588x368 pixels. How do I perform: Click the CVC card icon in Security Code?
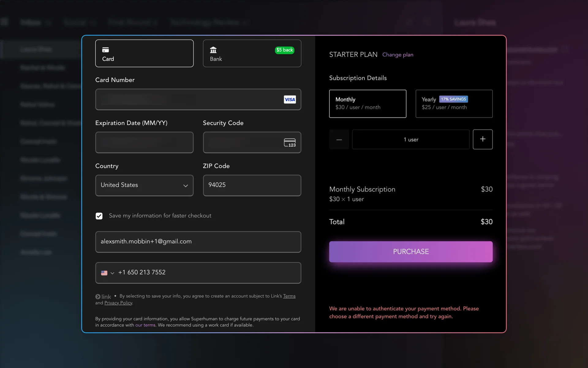tap(289, 143)
